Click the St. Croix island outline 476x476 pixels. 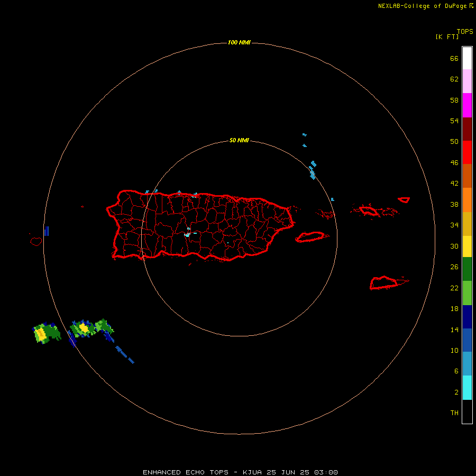[x=384, y=283]
